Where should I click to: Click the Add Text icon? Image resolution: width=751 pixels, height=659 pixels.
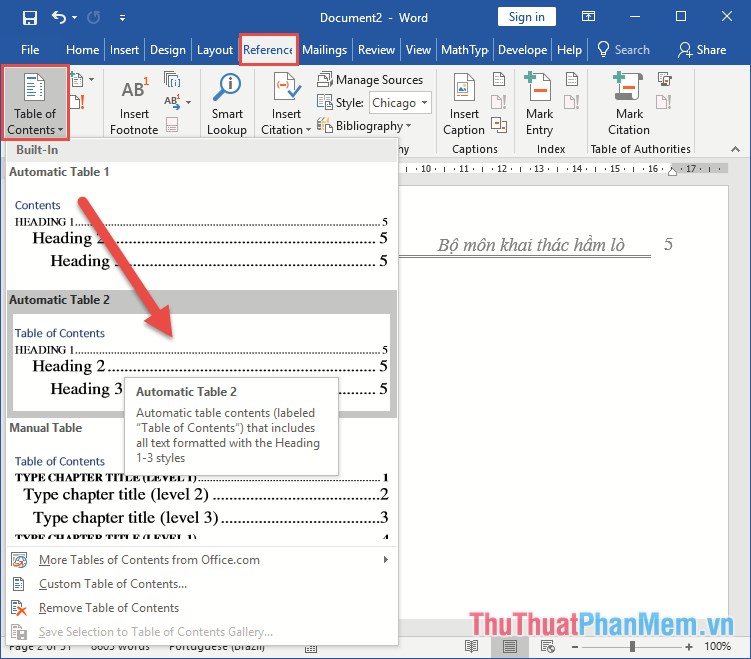tap(78, 80)
